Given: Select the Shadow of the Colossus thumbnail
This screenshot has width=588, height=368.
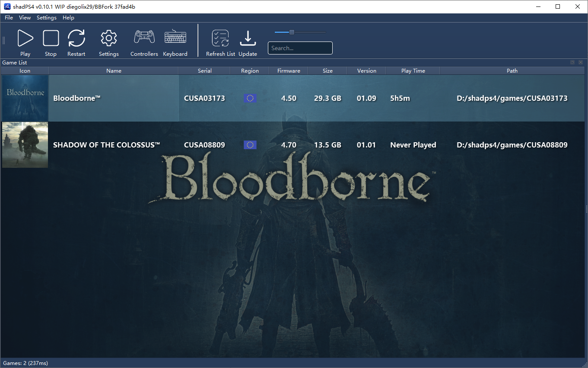Looking at the screenshot, I should click(25, 145).
